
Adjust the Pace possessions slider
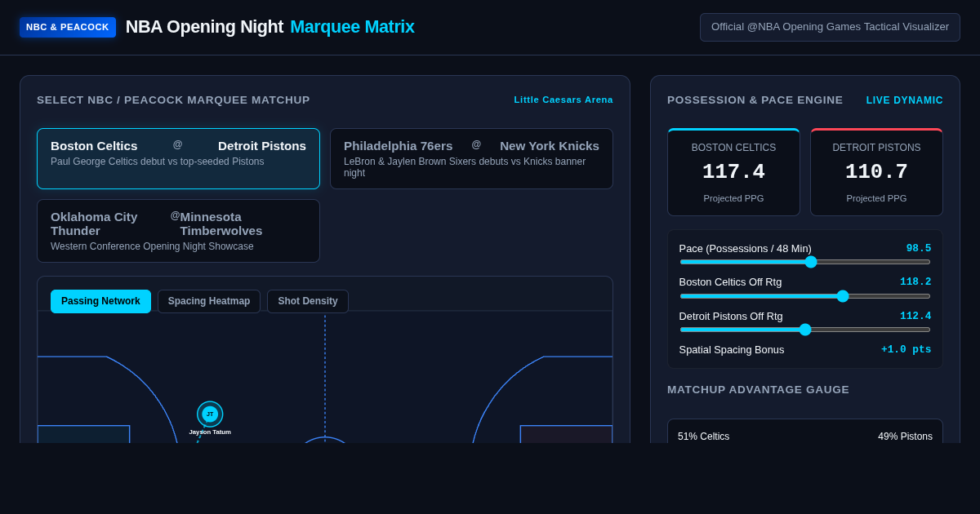click(x=805, y=262)
